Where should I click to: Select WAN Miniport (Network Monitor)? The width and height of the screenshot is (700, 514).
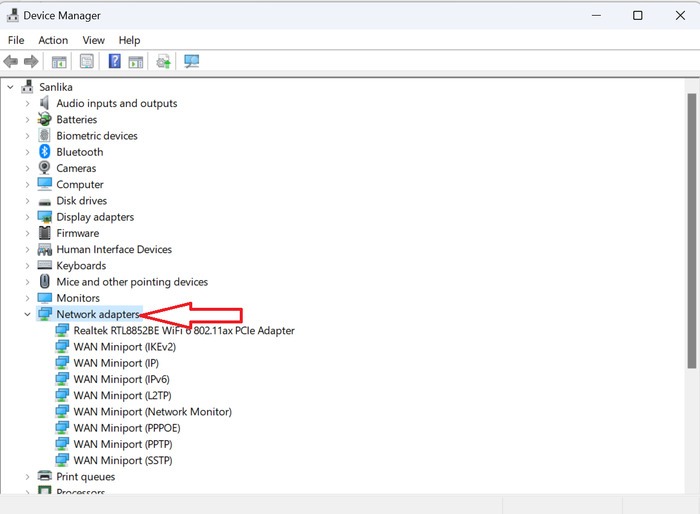coord(153,411)
